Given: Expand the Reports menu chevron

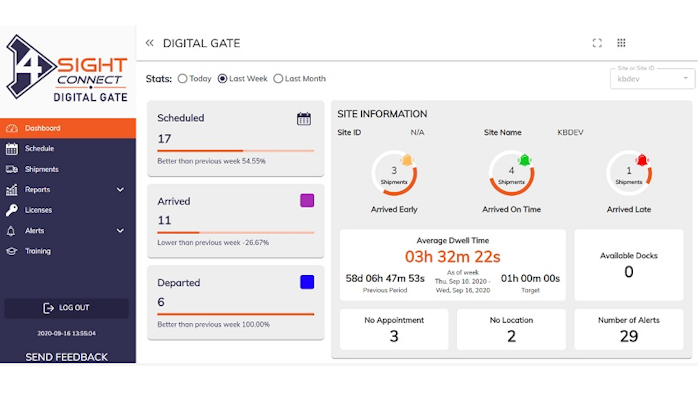Looking at the screenshot, I should point(120,190).
